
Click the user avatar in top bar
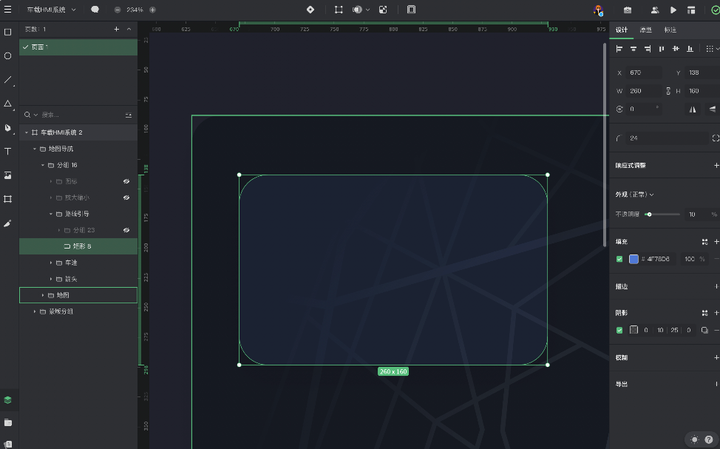598,10
